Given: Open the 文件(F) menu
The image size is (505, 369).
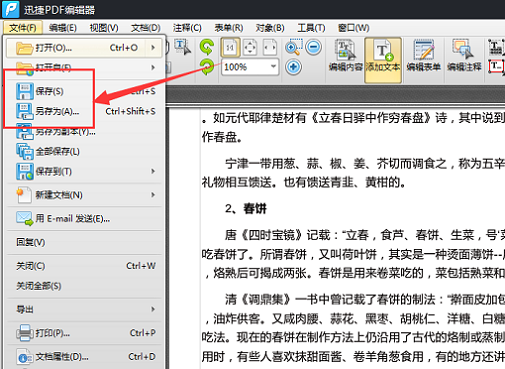Looking at the screenshot, I should (x=22, y=28).
